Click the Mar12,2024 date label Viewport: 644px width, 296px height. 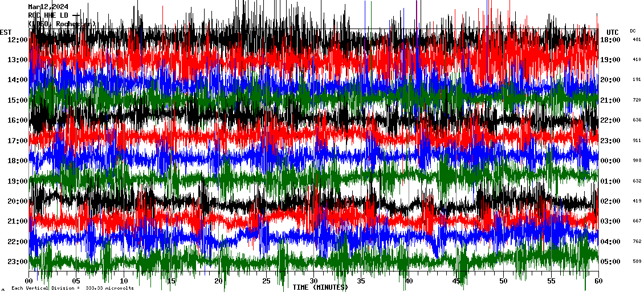(x=48, y=7)
